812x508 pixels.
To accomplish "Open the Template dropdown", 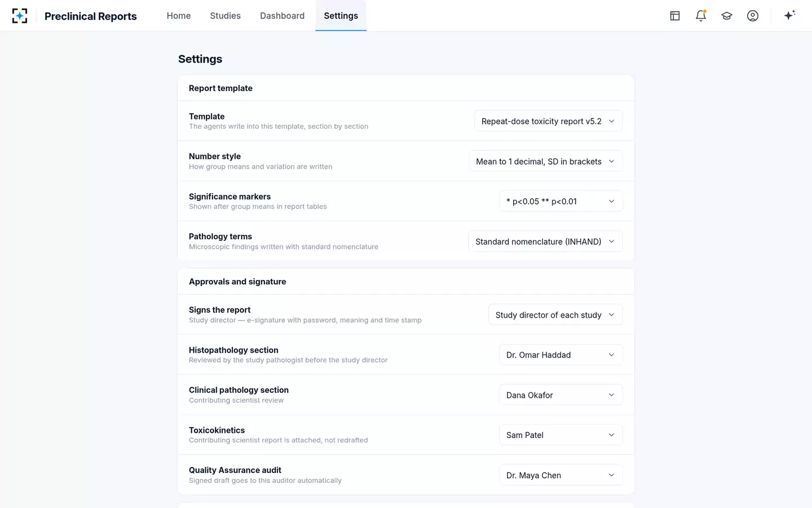I will 549,121.
